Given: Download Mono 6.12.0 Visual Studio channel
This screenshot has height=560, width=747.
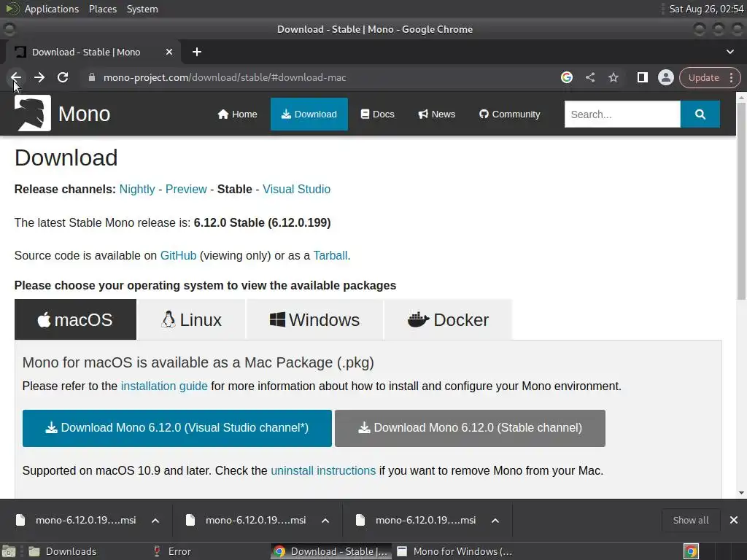Looking at the screenshot, I should coord(177,428).
